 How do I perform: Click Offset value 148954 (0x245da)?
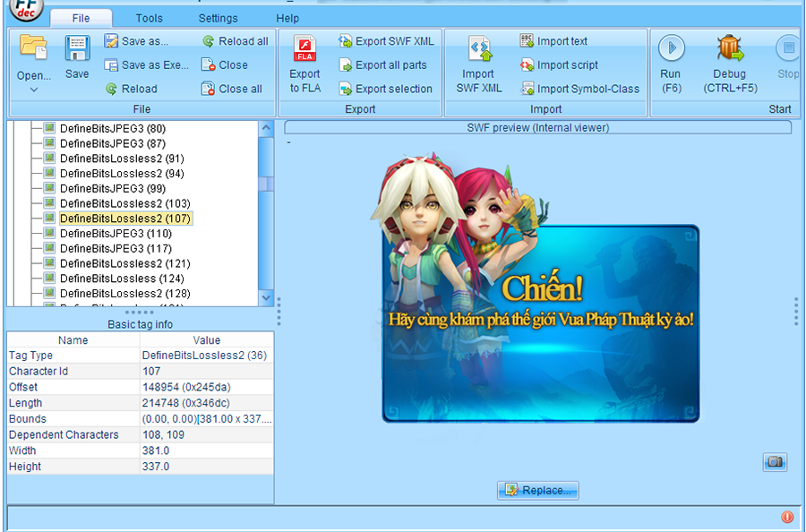[x=207, y=387]
